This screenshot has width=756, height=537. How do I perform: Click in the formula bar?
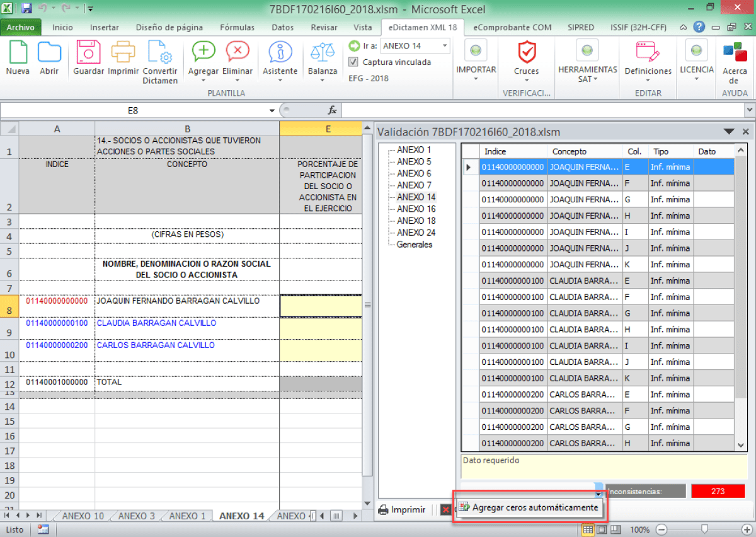[542, 110]
